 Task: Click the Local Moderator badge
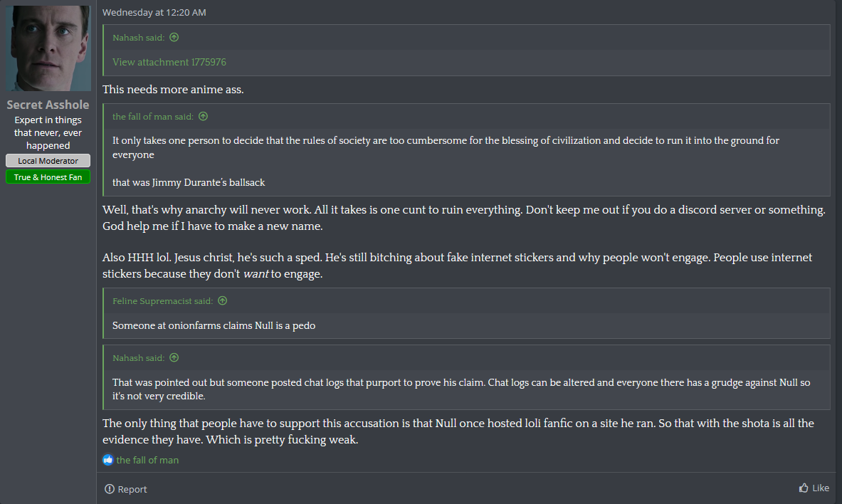click(48, 161)
